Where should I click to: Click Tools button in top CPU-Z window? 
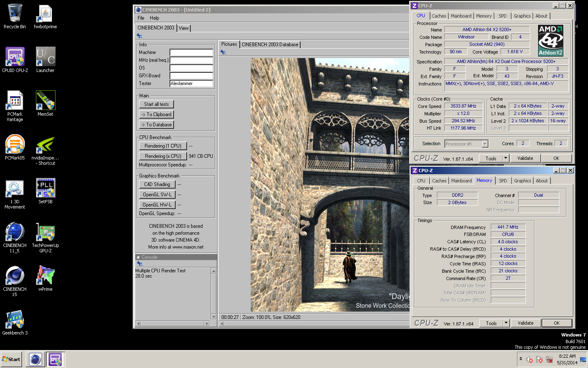[x=491, y=158]
